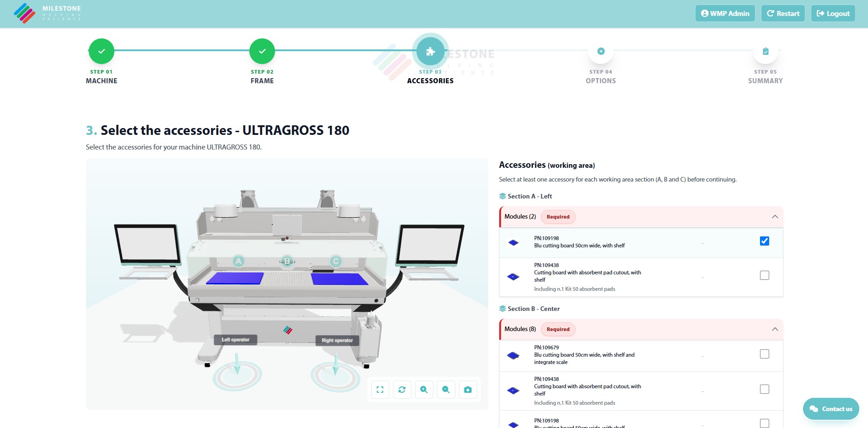Click the 'Accessories (working area)' heading
The image size is (868, 428).
[547, 165]
